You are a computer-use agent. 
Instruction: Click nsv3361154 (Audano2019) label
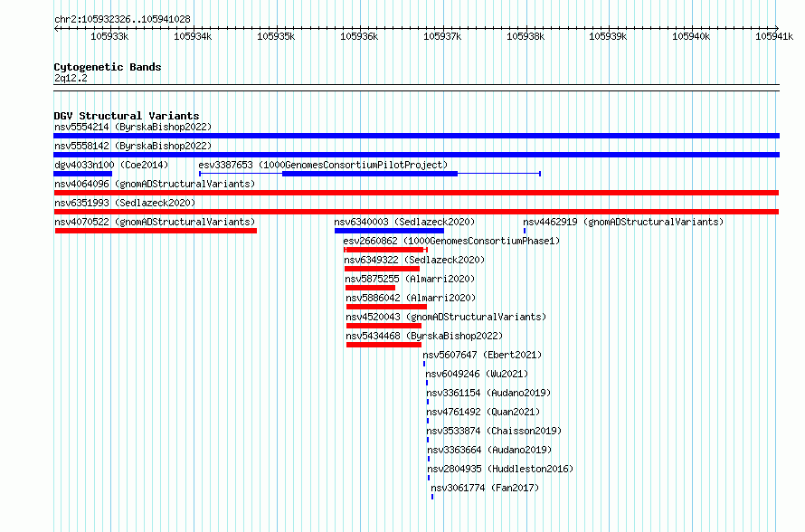point(488,393)
